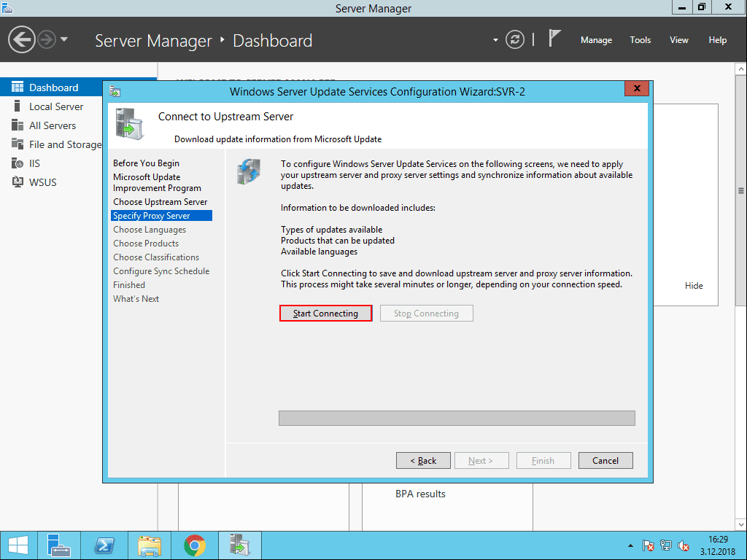Click Stop Connecting button
Viewport: 747px width, 560px height.
426,314
